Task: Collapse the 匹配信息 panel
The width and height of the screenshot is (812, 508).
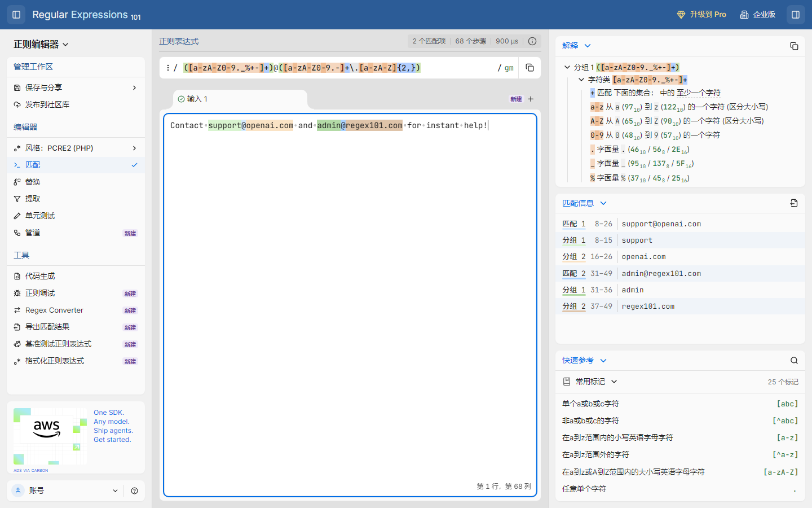Action: coord(584,203)
